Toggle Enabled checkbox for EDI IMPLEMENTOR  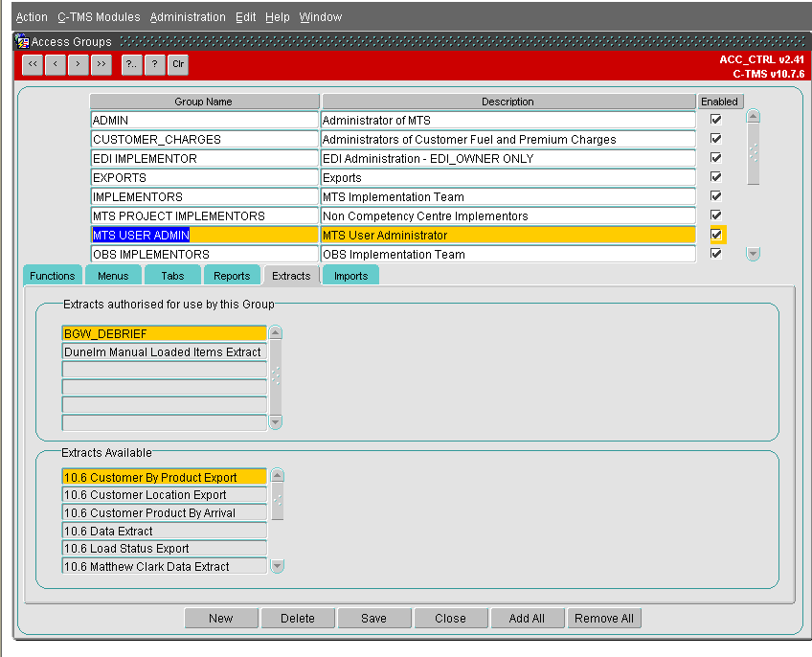pyautogui.click(x=715, y=158)
